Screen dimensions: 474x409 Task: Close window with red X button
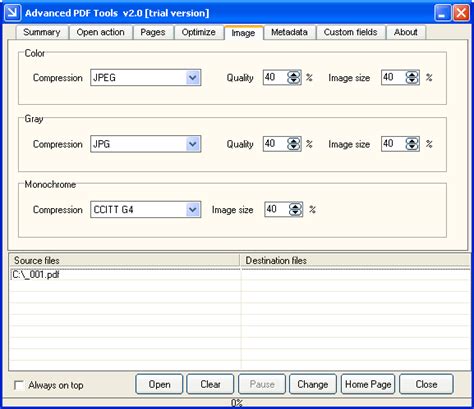coord(461,13)
